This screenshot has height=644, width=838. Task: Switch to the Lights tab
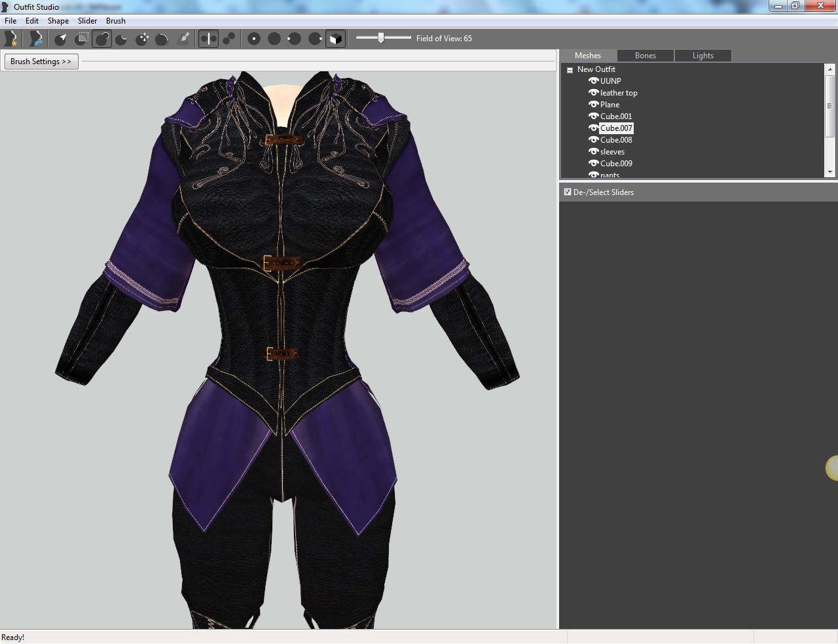tap(703, 56)
